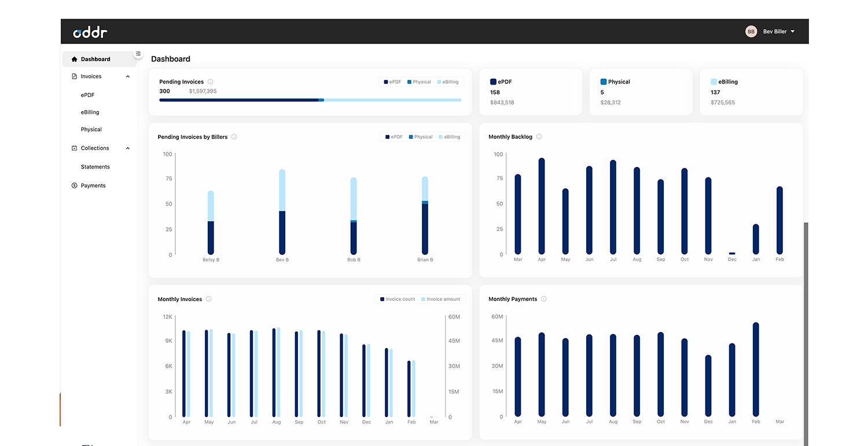This screenshot has width=868, height=446.
Task: Toggle ePDF series in Pending Invoices legend
Action: click(392, 82)
